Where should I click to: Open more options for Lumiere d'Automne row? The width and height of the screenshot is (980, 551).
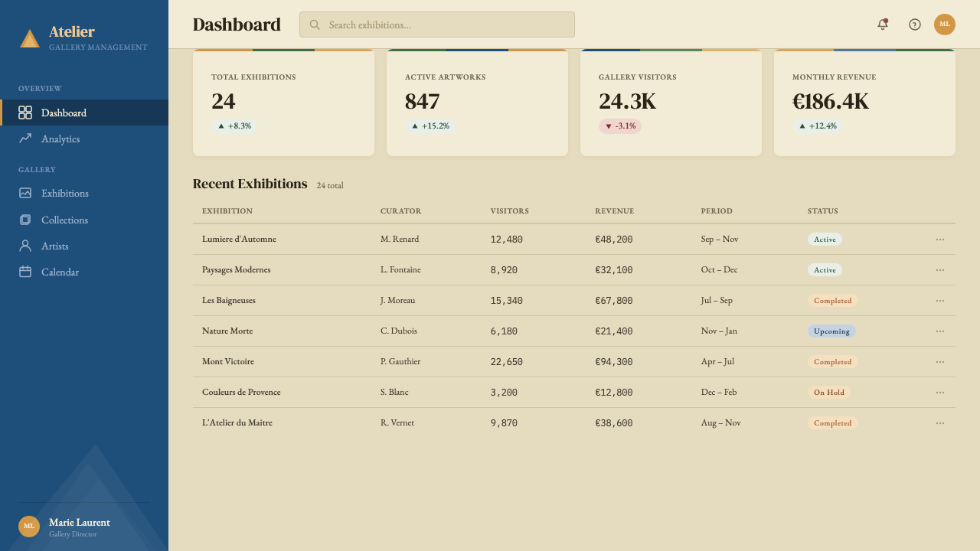click(940, 240)
